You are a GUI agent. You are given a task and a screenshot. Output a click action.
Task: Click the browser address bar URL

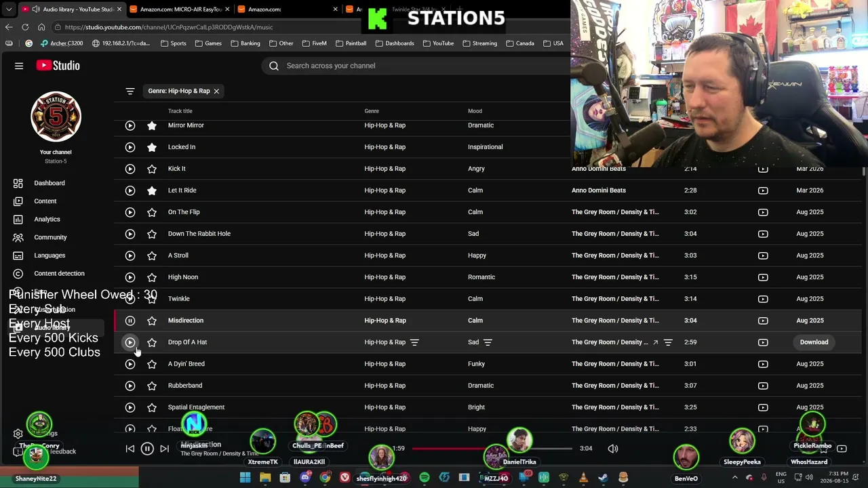coord(169,27)
